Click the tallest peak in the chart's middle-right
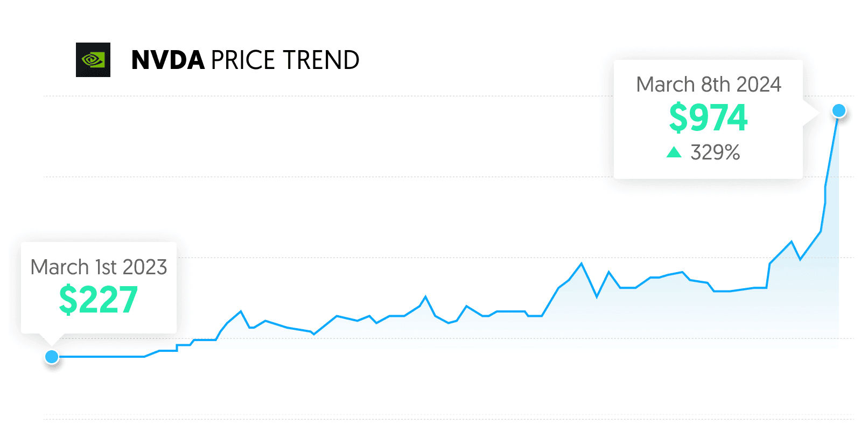This screenshot has height=444, width=868. (582, 263)
